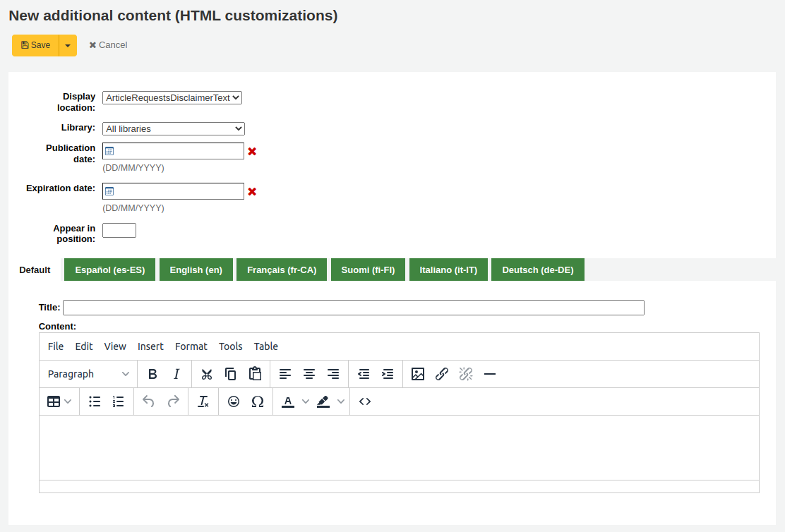Create a numbered list
The image size is (785, 532).
118,401
